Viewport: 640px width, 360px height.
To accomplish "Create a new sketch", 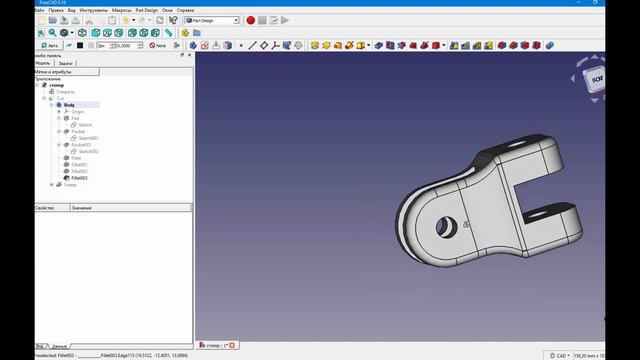I will pos(204,45).
